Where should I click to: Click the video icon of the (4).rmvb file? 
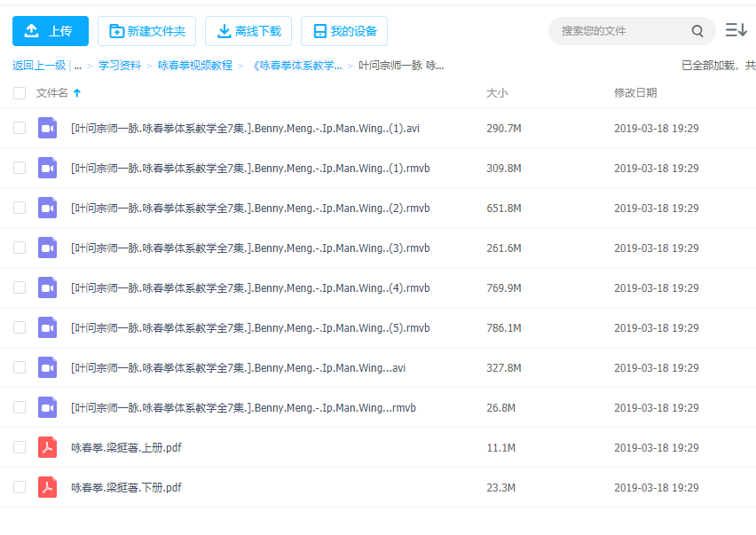[47, 287]
